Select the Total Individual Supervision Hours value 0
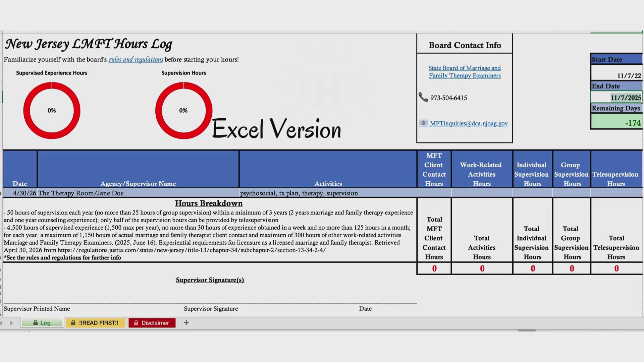 [x=533, y=268]
